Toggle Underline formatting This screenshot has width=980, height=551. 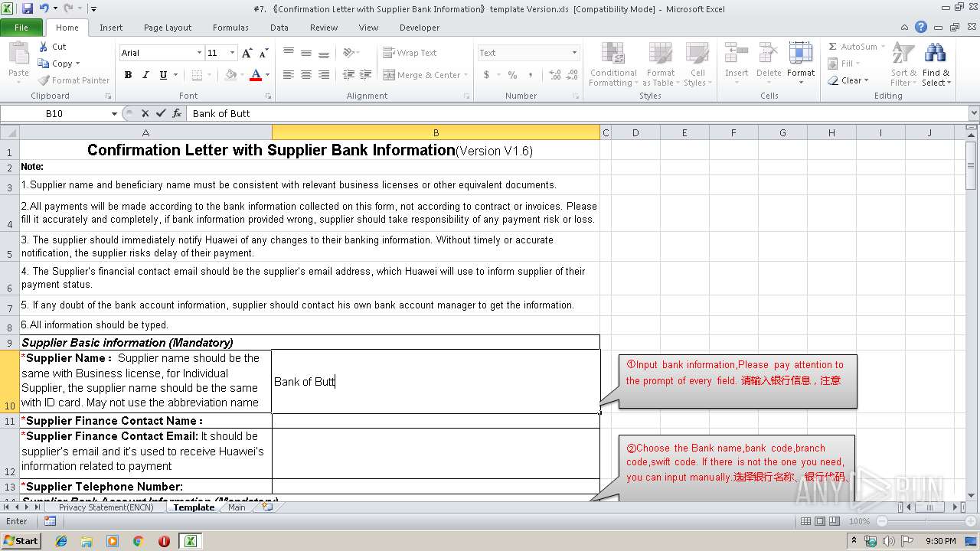click(x=162, y=75)
